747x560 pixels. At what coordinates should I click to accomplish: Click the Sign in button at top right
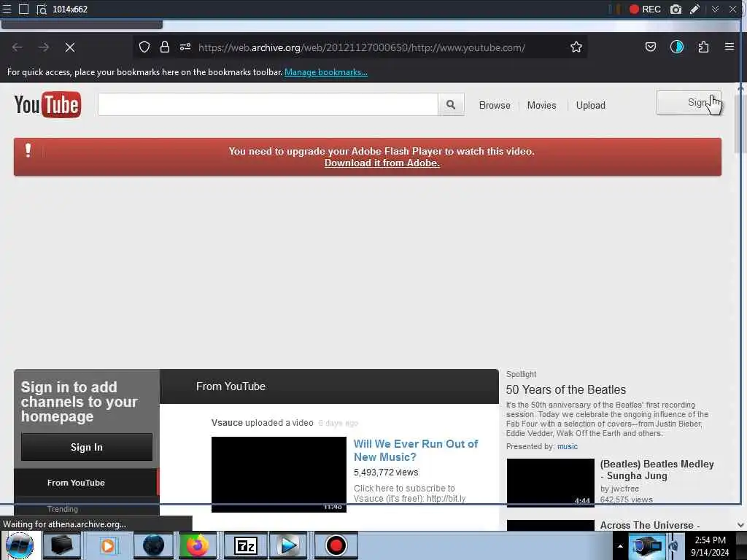click(x=689, y=103)
